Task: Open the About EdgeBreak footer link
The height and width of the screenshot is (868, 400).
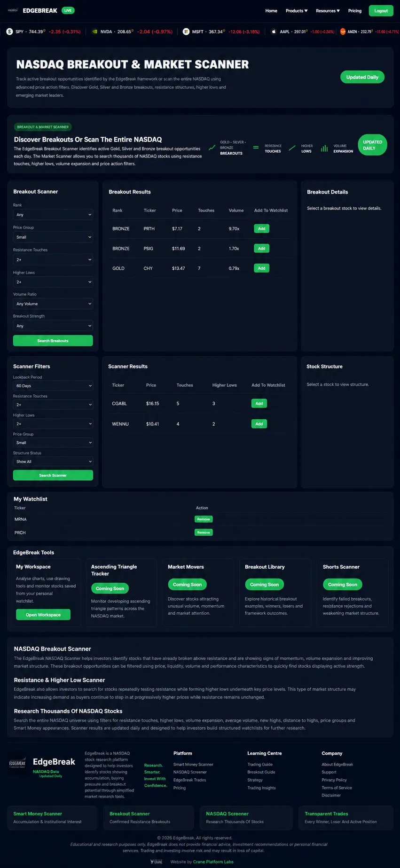Action: [x=337, y=765]
